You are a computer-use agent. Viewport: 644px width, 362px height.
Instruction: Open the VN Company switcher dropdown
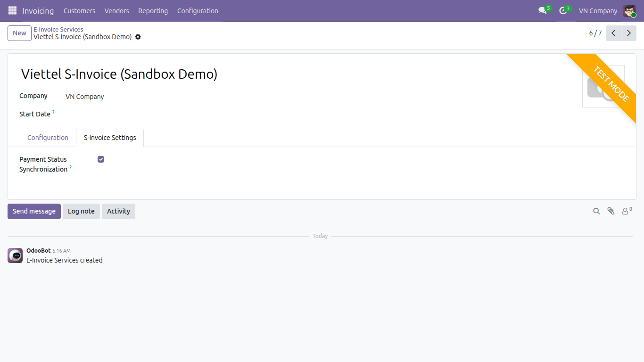point(598,10)
